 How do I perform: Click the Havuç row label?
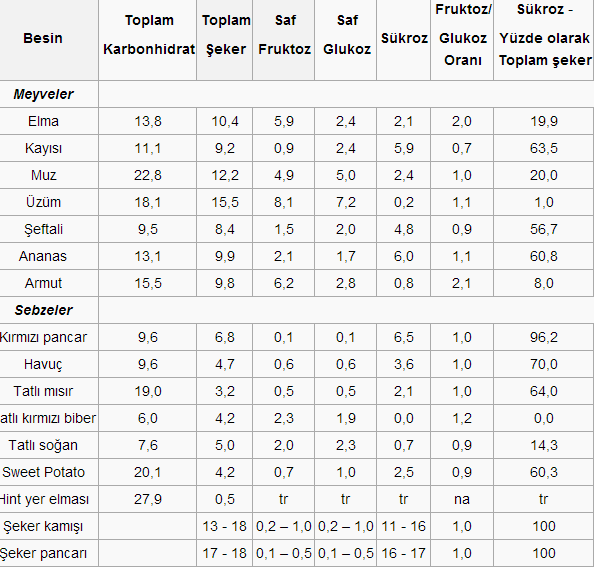(x=43, y=364)
